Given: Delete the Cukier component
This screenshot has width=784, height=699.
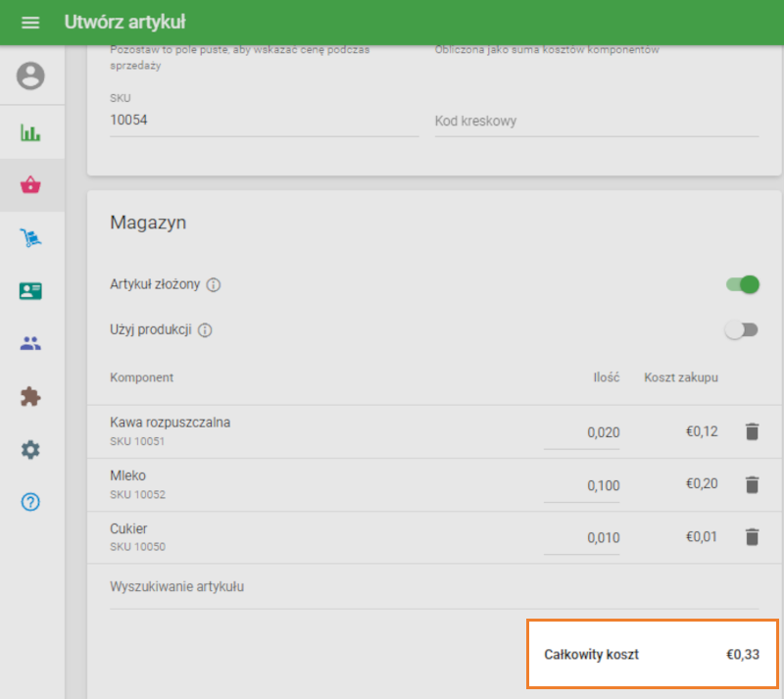Looking at the screenshot, I should pyautogui.click(x=752, y=537).
